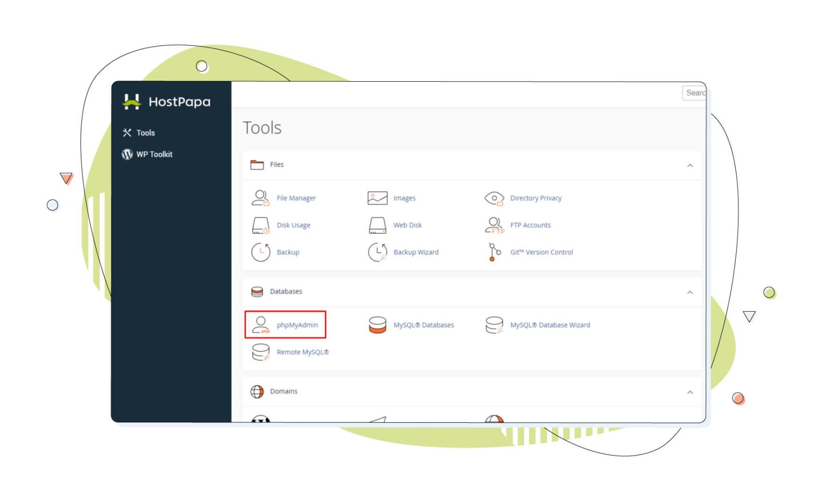The width and height of the screenshot is (817, 504).
Task: Open Directory Privacy eye icon
Action: (494, 198)
